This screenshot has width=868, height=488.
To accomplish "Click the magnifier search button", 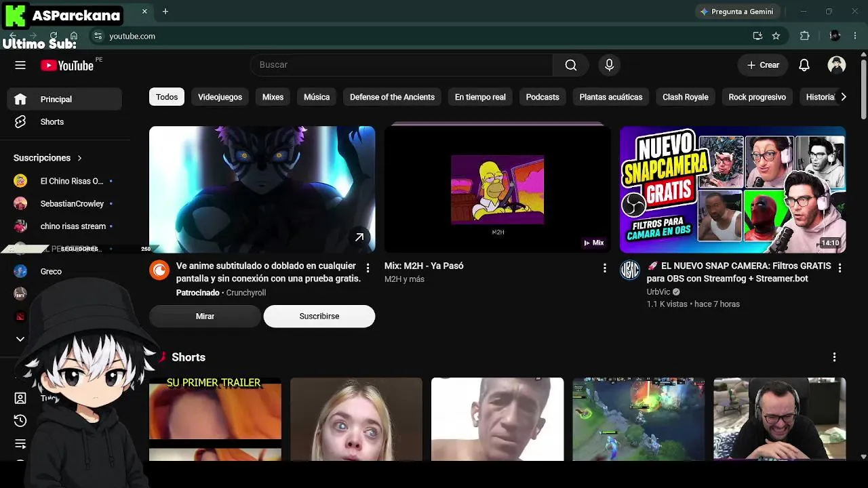I will coord(571,65).
